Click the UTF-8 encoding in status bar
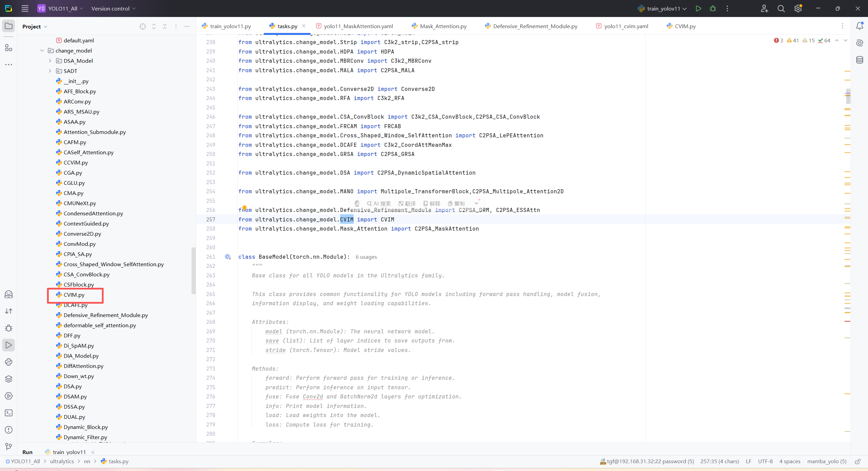The height and width of the screenshot is (471, 868). pos(765,462)
